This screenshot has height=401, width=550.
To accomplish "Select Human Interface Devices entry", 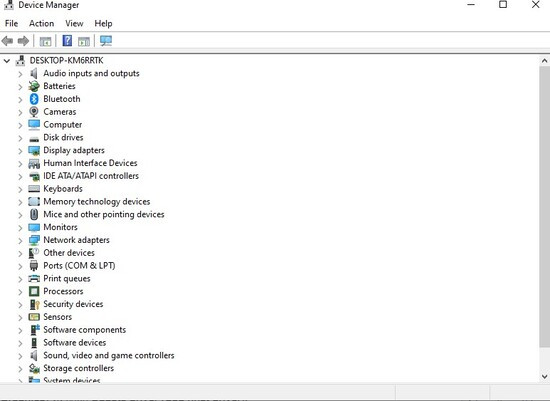I will click(x=90, y=163).
